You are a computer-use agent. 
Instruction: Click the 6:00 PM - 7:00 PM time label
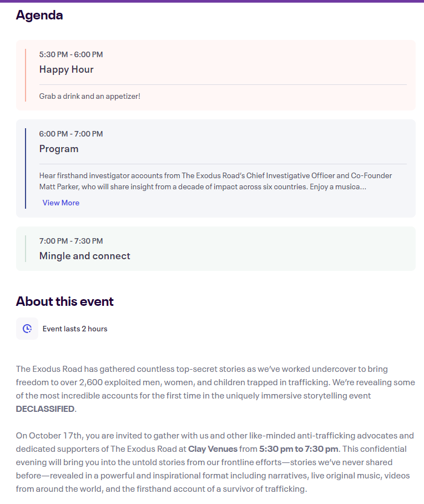(x=71, y=134)
